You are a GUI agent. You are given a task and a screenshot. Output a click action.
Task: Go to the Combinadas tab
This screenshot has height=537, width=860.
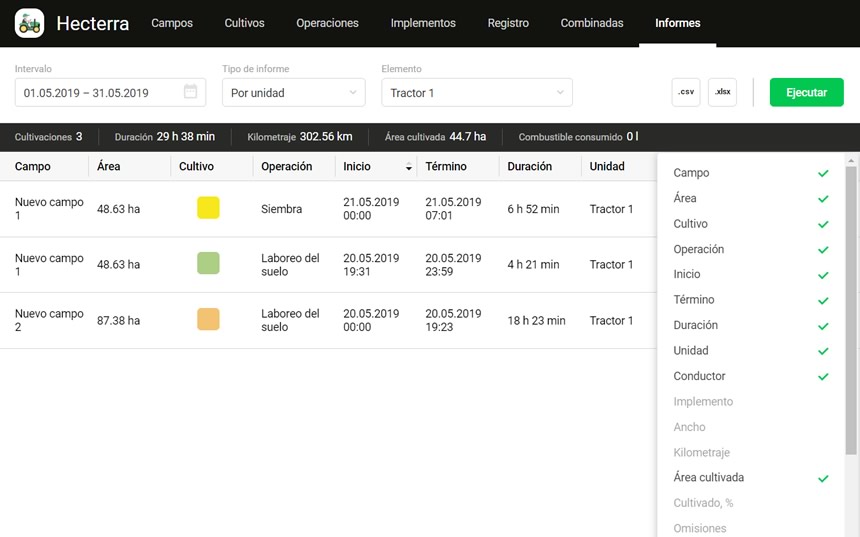[x=591, y=23]
